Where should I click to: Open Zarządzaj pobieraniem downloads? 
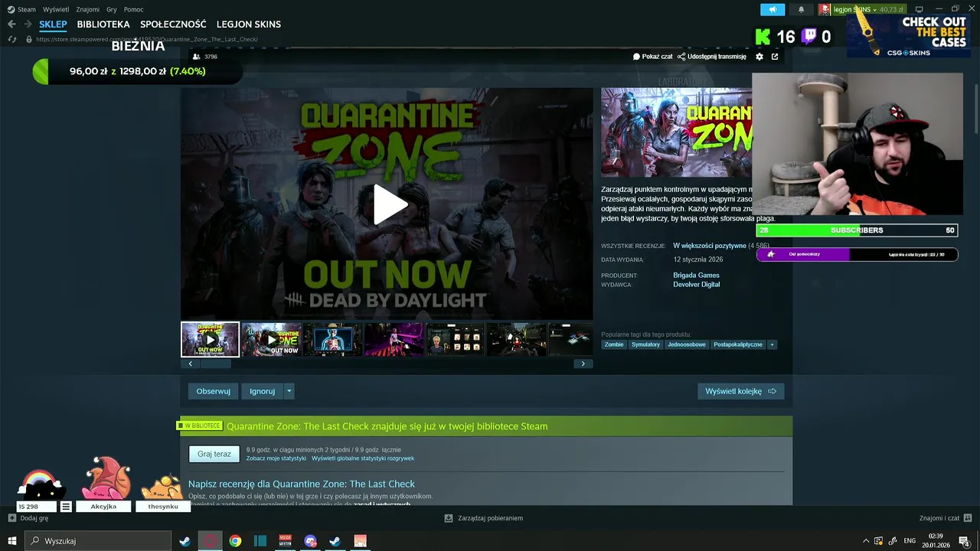point(484,518)
